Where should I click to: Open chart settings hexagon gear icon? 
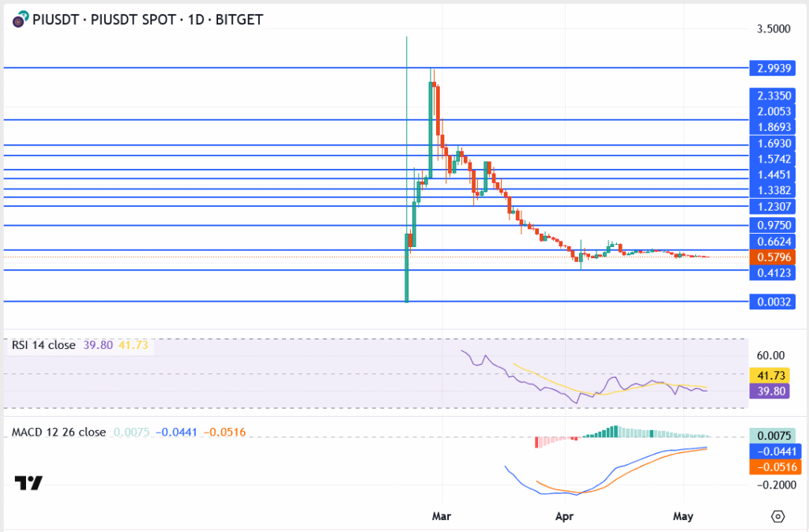tap(777, 516)
